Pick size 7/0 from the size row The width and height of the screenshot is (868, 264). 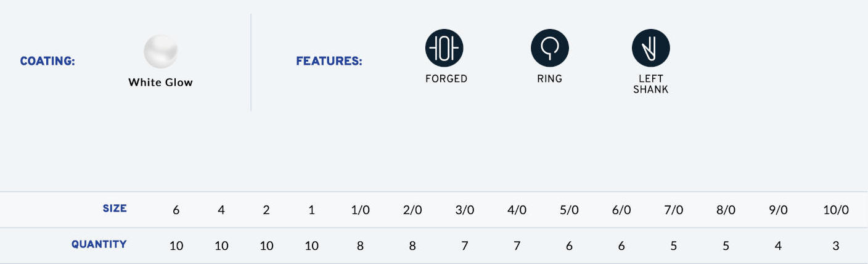click(x=673, y=210)
